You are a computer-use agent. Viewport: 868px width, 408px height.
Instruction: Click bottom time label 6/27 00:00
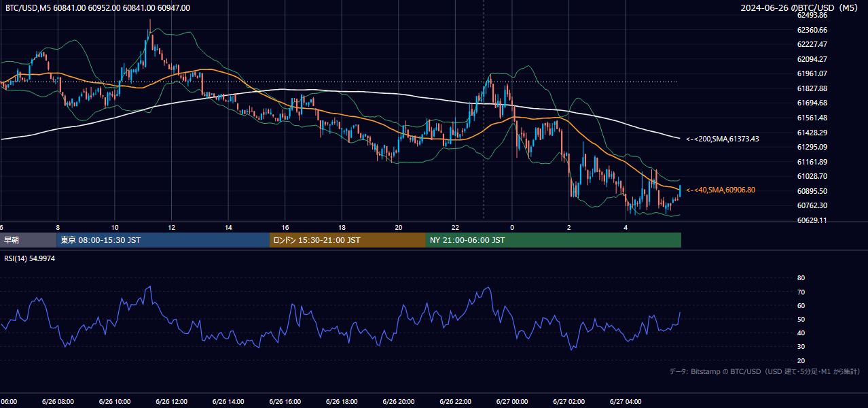[512, 401]
